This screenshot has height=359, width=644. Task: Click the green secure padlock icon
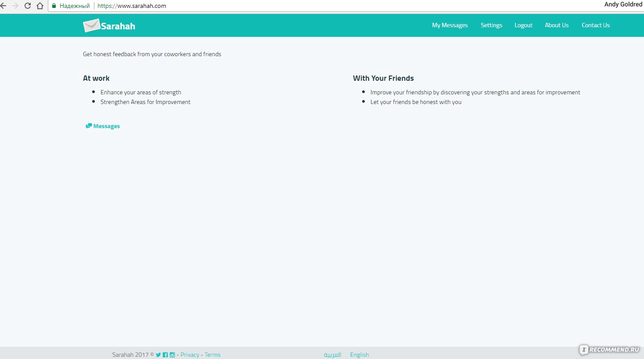(54, 6)
